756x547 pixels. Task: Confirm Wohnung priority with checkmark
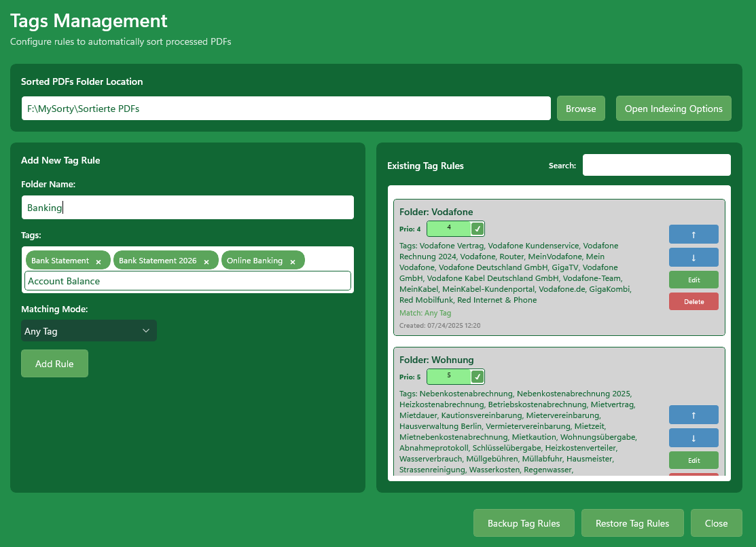pos(478,377)
